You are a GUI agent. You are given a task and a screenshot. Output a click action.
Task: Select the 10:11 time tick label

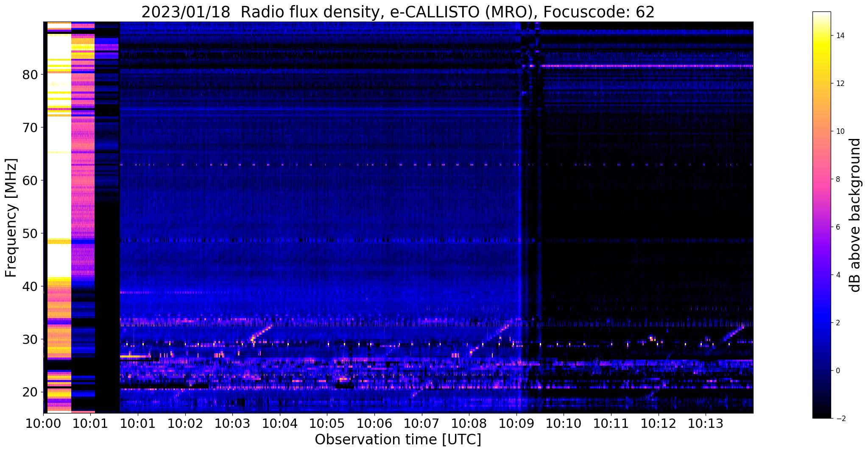(611, 424)
